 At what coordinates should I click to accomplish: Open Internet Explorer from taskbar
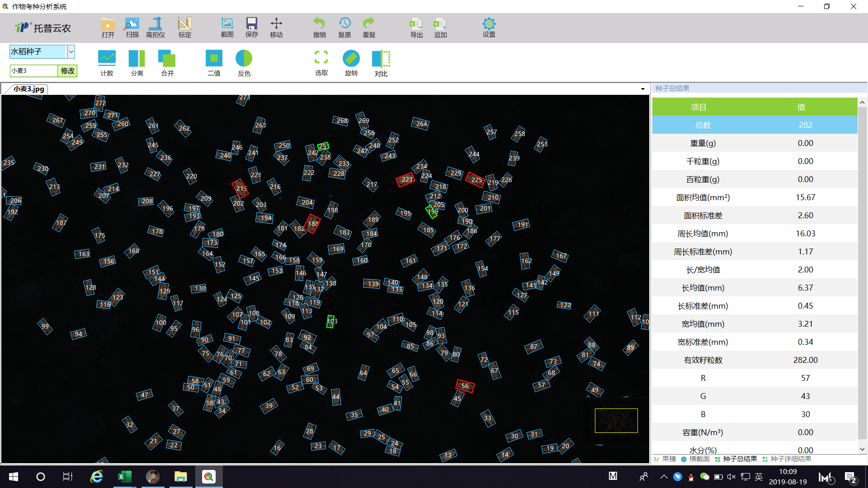point(96,477)
